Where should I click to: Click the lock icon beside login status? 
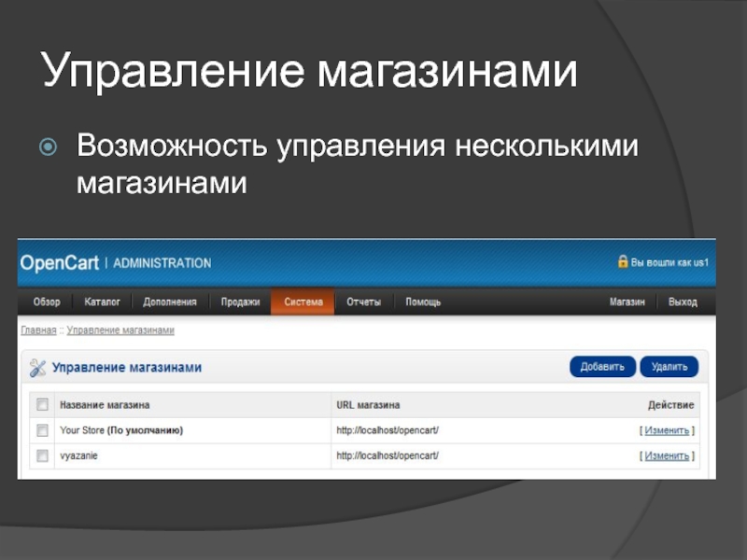click(623, 262)
